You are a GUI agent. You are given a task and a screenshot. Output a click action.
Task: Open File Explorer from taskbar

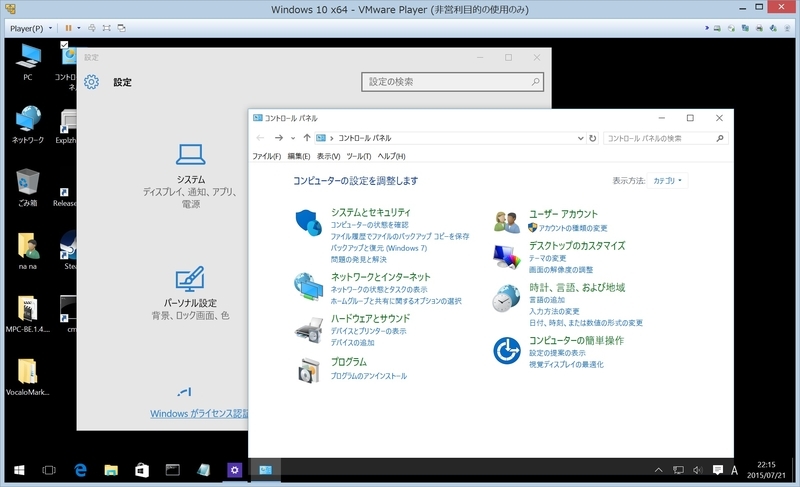(x=111, y=470)
